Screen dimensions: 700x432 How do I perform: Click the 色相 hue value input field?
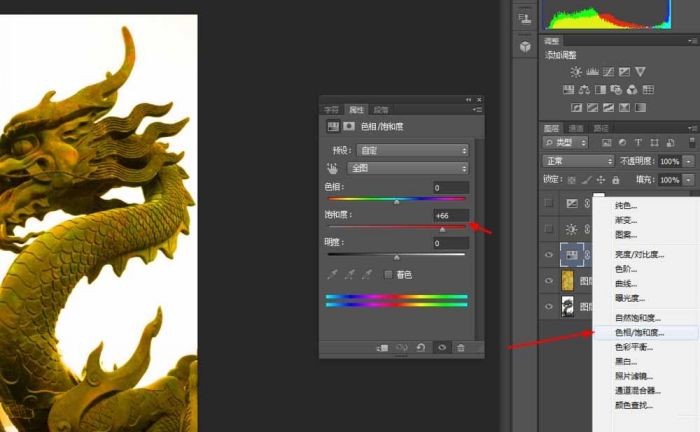450,188
